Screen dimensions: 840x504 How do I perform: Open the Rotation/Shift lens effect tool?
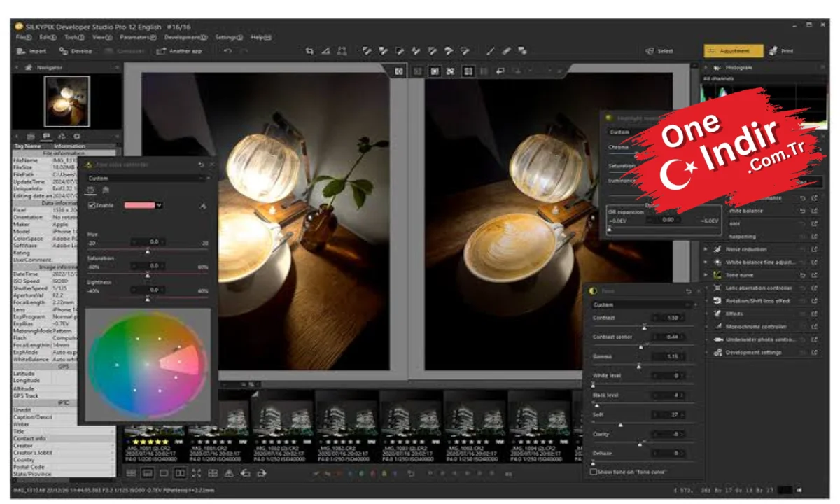(x=757, y=301)
